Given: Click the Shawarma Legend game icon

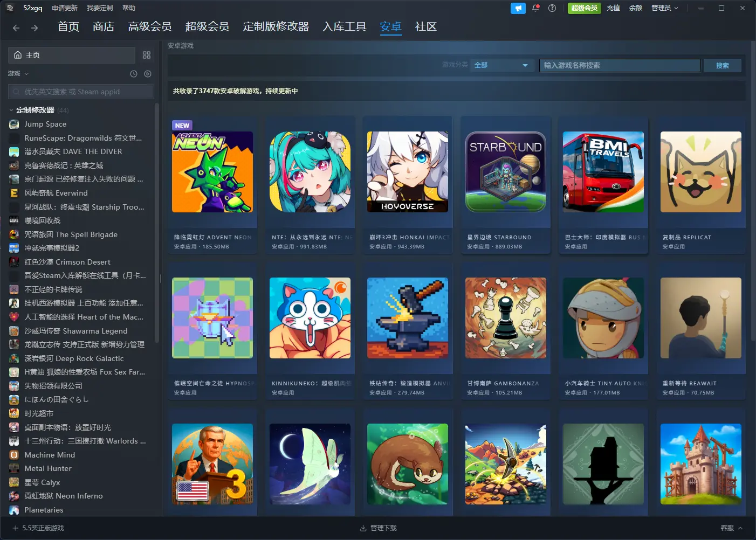Looking at the screenshot, I should click(14, 331).
